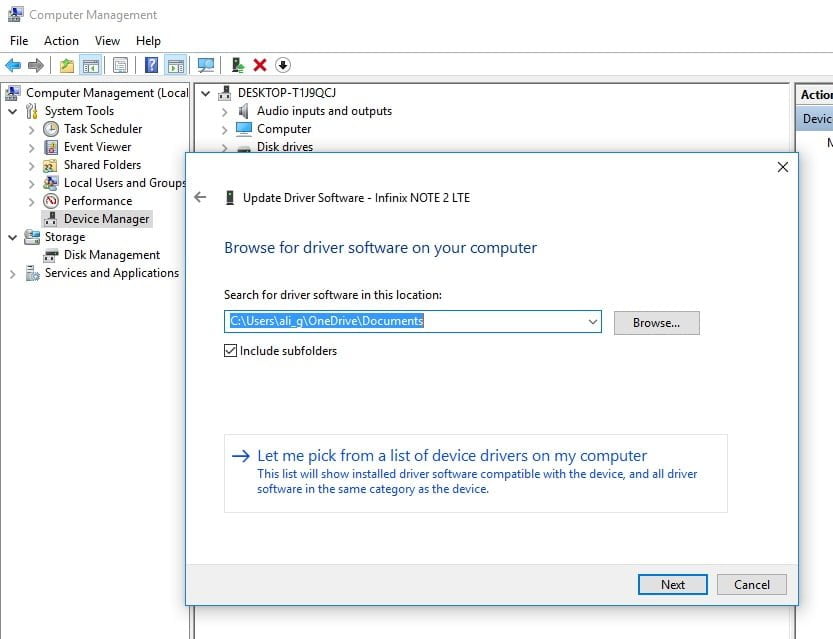Expand the Computer device category

(x=224, y=130)
